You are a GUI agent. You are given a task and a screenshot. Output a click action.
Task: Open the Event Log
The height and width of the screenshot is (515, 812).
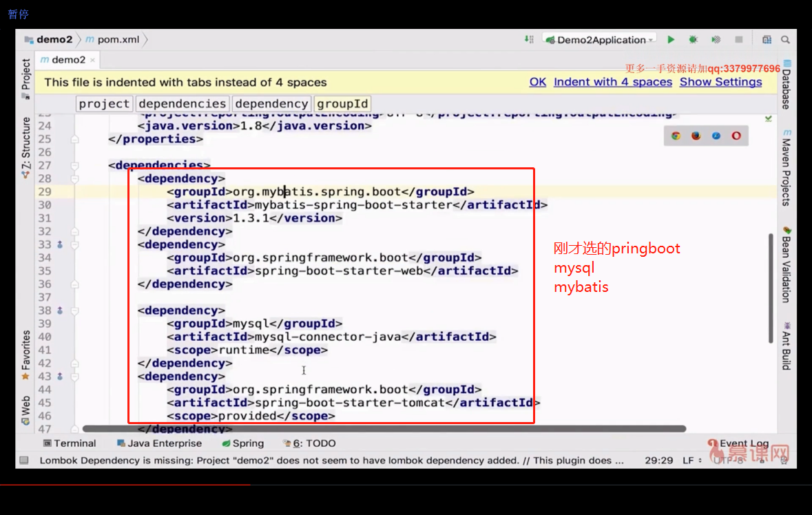click(738, 443)
